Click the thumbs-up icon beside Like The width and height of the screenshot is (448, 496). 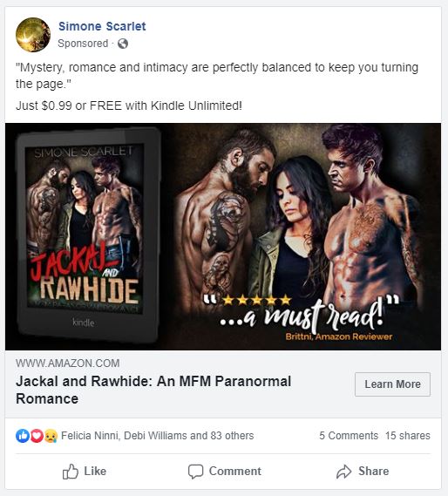71,472
